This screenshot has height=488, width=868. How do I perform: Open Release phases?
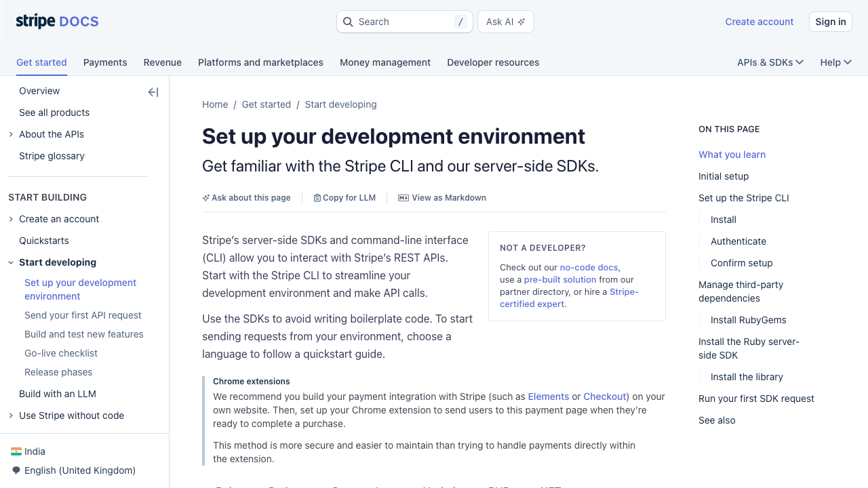[58, 372]
